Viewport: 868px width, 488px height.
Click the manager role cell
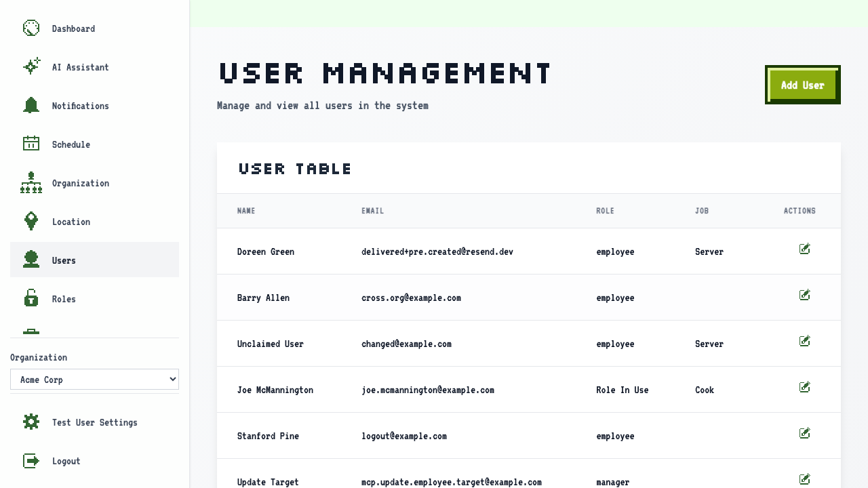pos(613,482)
